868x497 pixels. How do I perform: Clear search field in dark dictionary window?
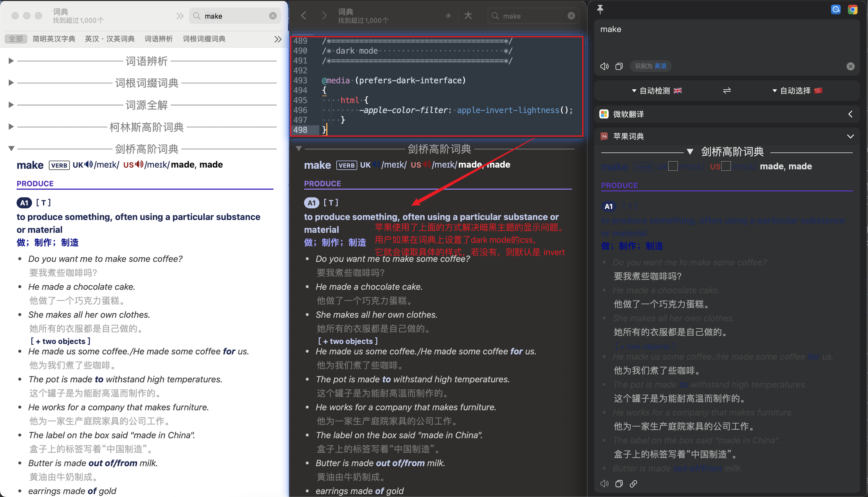pyautogui.click(x=571, y=16)
